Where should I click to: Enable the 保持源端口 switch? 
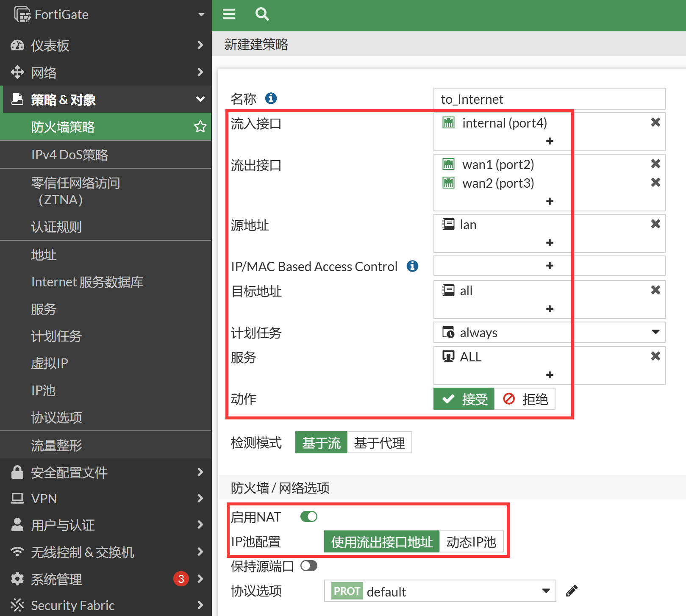[308, 566]
